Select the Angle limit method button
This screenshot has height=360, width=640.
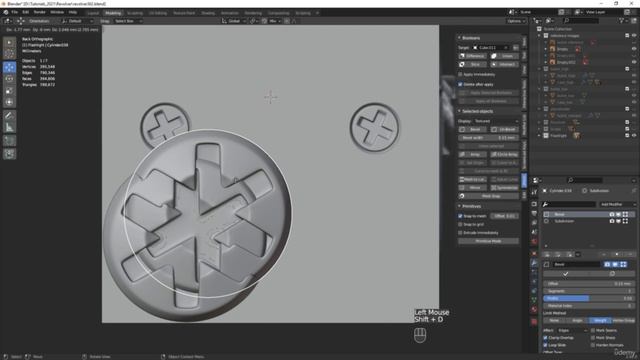577,321
